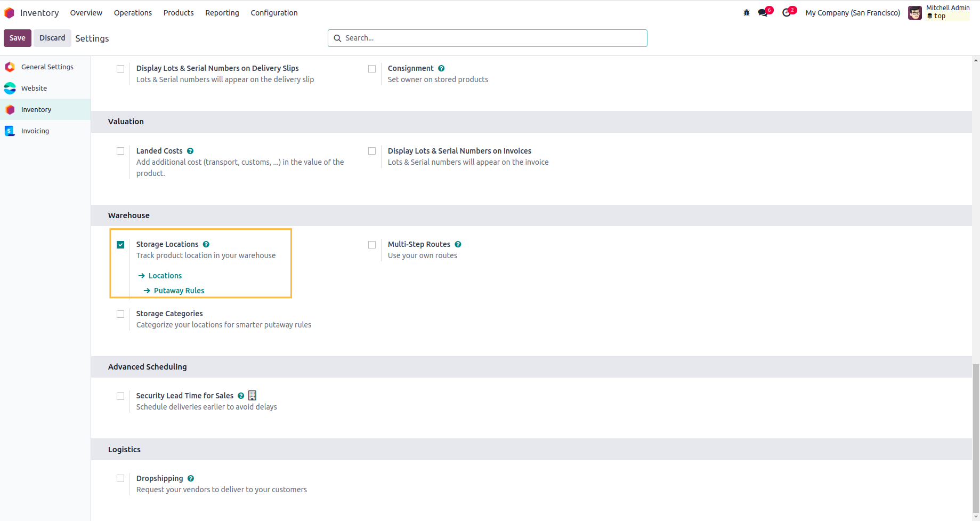Image resolution: width=980 pixels, height=521 pixels.
Task: Click the Landed Costs help icon
Action: (x=190, y=151)
